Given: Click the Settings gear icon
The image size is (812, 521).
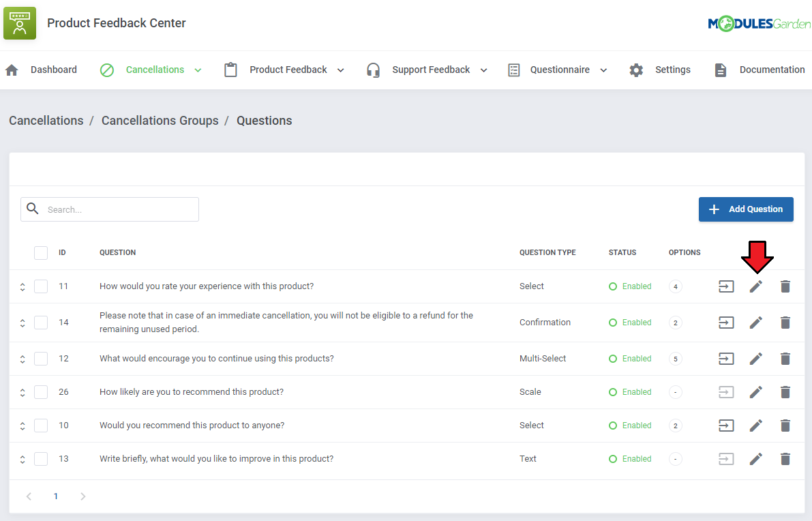Looking at the screenshot, I should (x=636, y=70).
